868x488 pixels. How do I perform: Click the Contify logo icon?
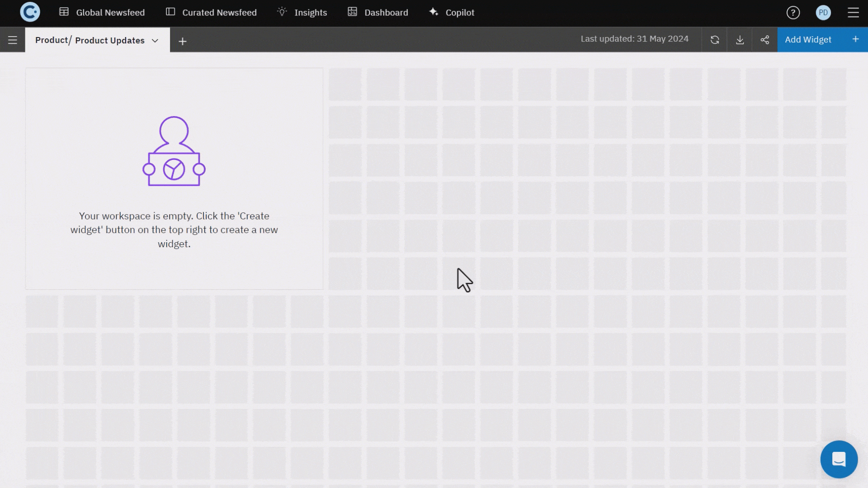click(x=30, y=12)
